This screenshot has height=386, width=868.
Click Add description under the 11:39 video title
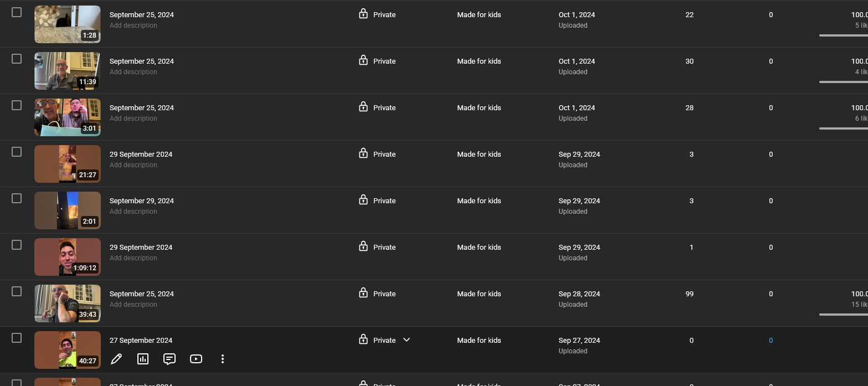tap(133, 72)
